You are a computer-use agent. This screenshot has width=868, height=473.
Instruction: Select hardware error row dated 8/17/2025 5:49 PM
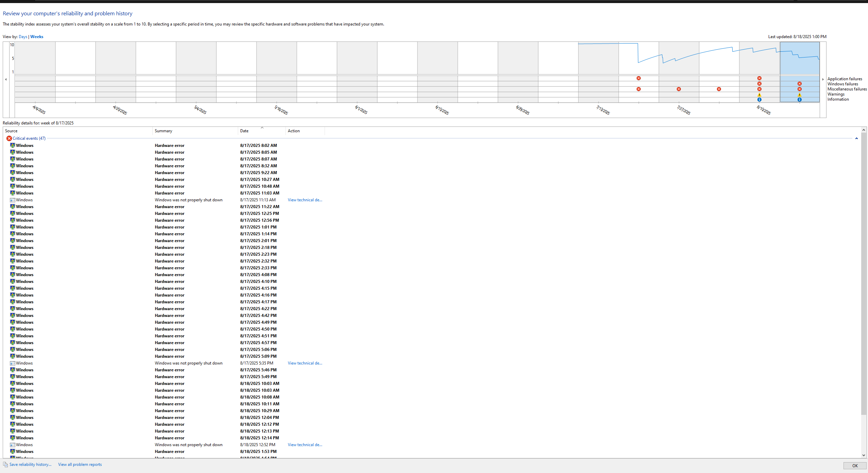[431, 377]
